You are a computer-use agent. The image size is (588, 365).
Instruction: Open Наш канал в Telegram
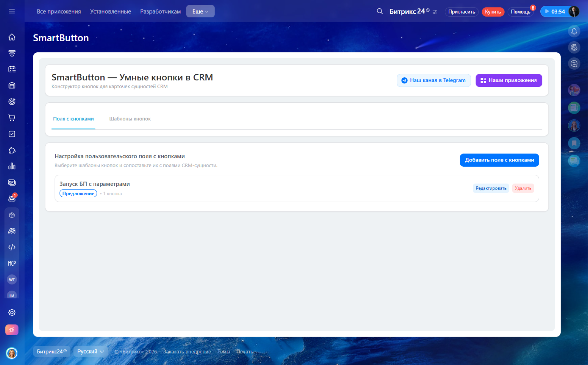tap(434, 80)
